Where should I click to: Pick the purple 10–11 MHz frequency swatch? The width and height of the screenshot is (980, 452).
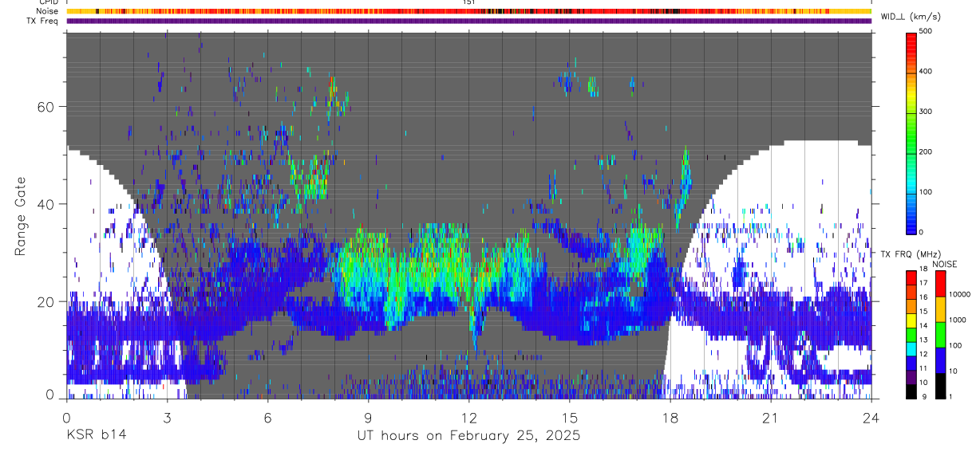911,377
